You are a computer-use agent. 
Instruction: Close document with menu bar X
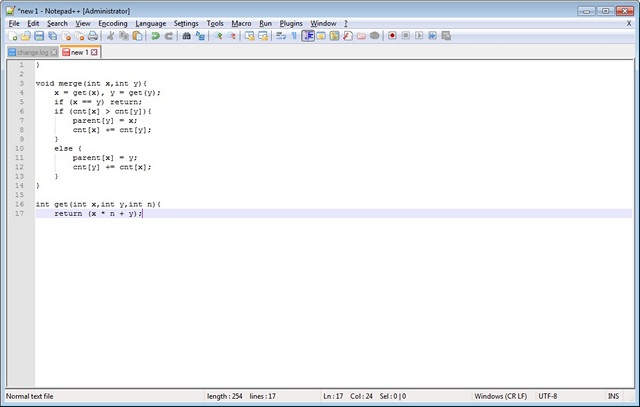(x=629, y=24)
